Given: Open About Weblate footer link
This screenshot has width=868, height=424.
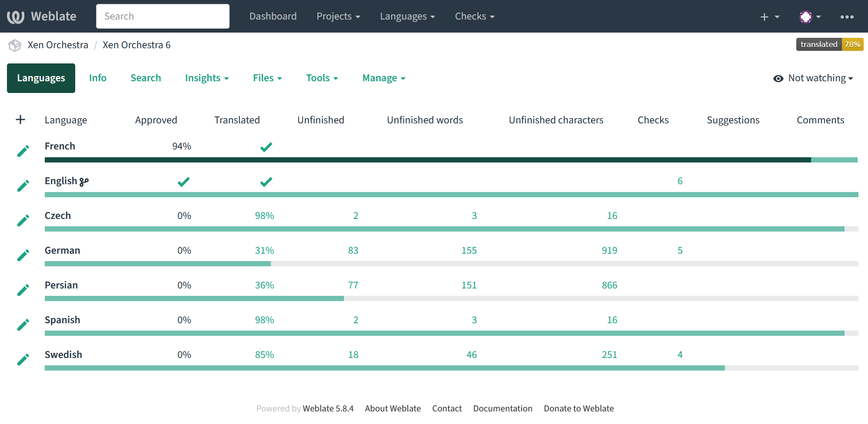Looking at the screenshot, I should tap(393, 409).
